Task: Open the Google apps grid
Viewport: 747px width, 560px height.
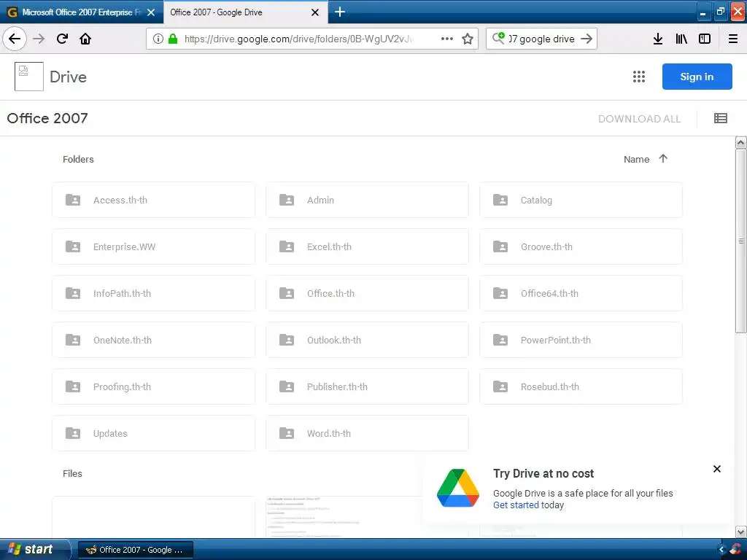Action: [639, 77]
